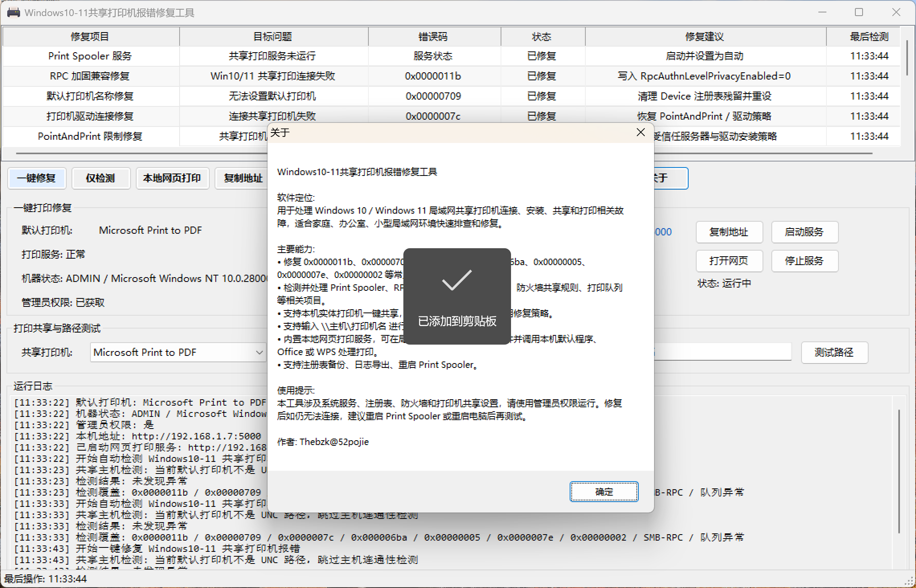Open 本地网页打印 function
This screenshot has height=588, width=916.
click(172, 178)
